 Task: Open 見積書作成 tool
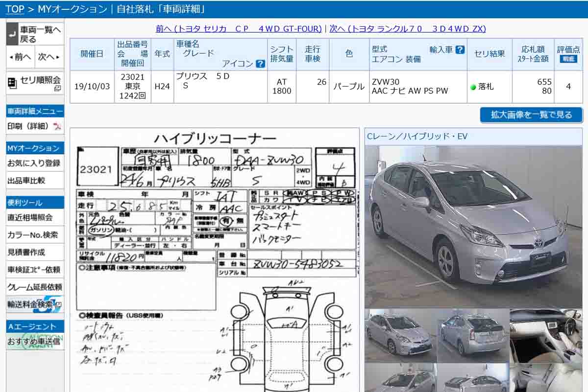click(35, 253)
